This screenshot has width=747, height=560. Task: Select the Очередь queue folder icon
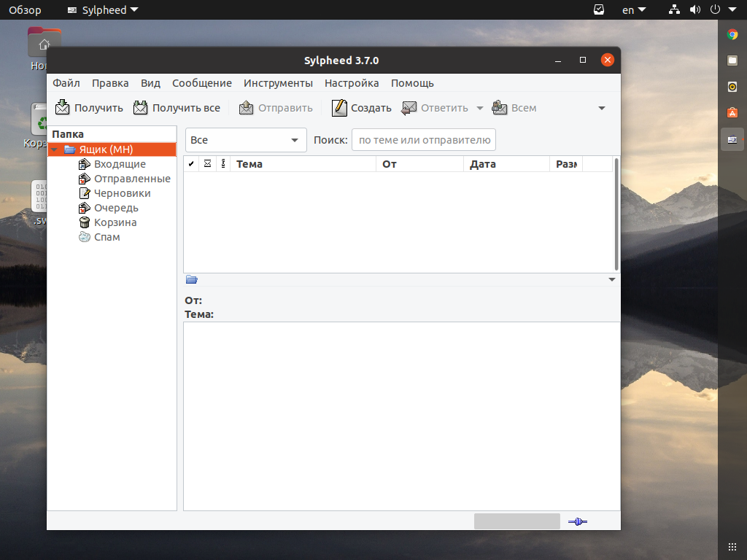tap(85, 208)
